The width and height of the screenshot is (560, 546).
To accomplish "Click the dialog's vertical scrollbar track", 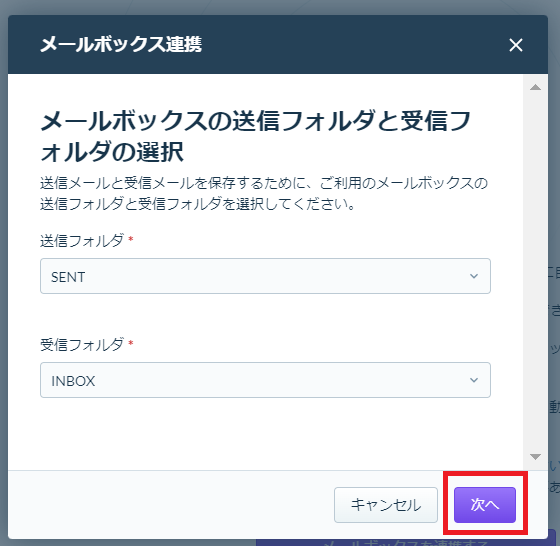I will [x=535, y=272].
